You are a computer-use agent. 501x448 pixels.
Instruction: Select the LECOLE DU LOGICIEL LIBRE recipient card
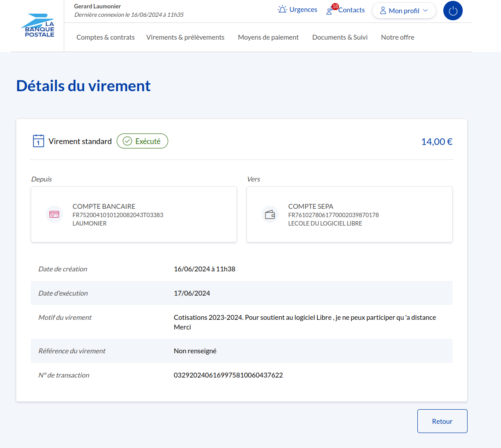tap(349, 215)
